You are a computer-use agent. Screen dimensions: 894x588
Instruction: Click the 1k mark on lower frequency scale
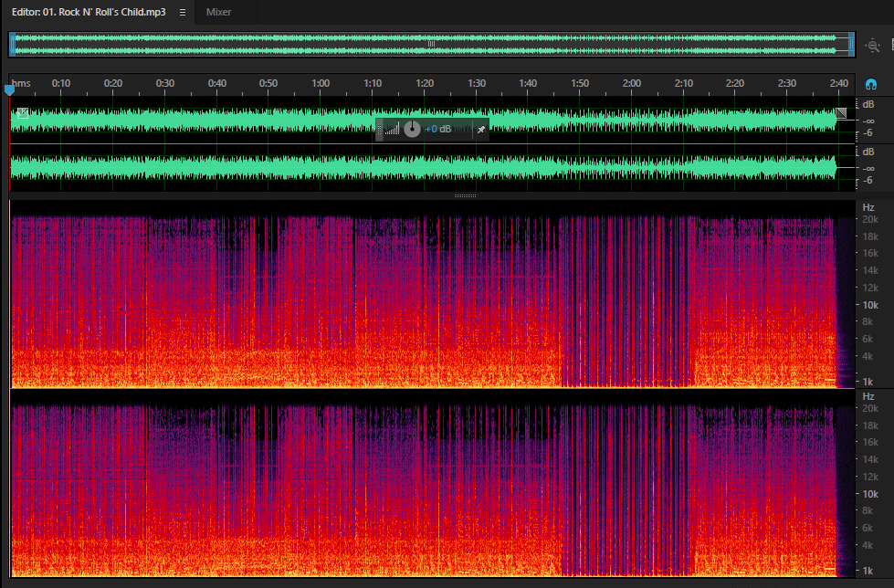point(868,571)
